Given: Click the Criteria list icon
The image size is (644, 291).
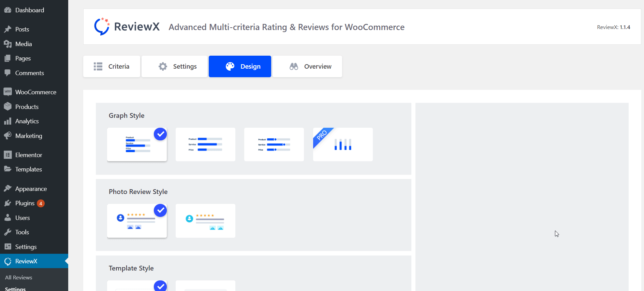Looking at the screenshot, I should 98,66.
